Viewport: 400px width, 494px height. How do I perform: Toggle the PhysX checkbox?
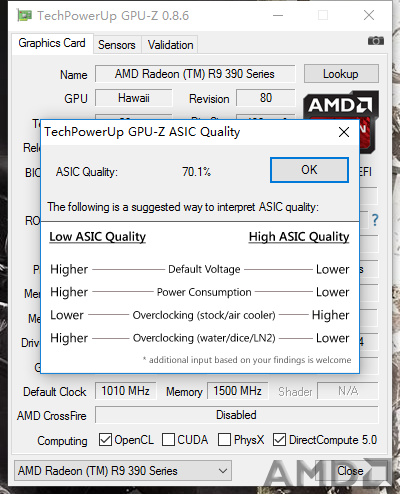pyautogui.click(x=224, y=440)
